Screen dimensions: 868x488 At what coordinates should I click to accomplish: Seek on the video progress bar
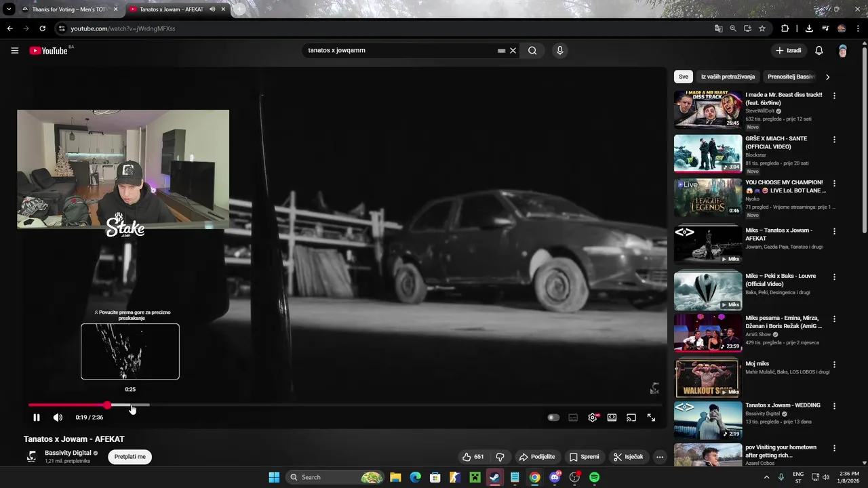tap(346, 405)
